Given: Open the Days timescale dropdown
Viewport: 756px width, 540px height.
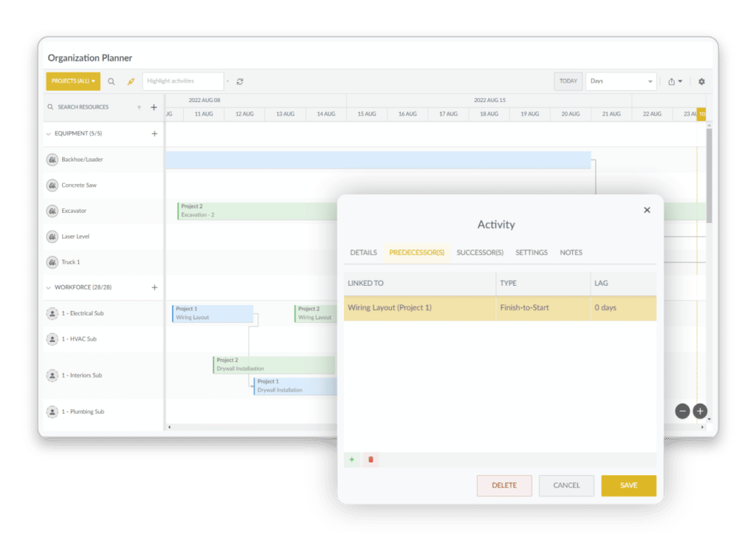Looking at the screenshot, I should (620, 81).
